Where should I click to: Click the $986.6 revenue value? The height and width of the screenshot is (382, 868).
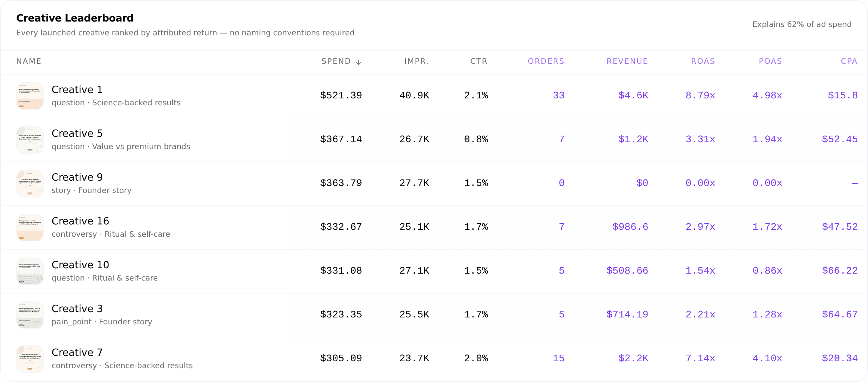pos(630,227)
